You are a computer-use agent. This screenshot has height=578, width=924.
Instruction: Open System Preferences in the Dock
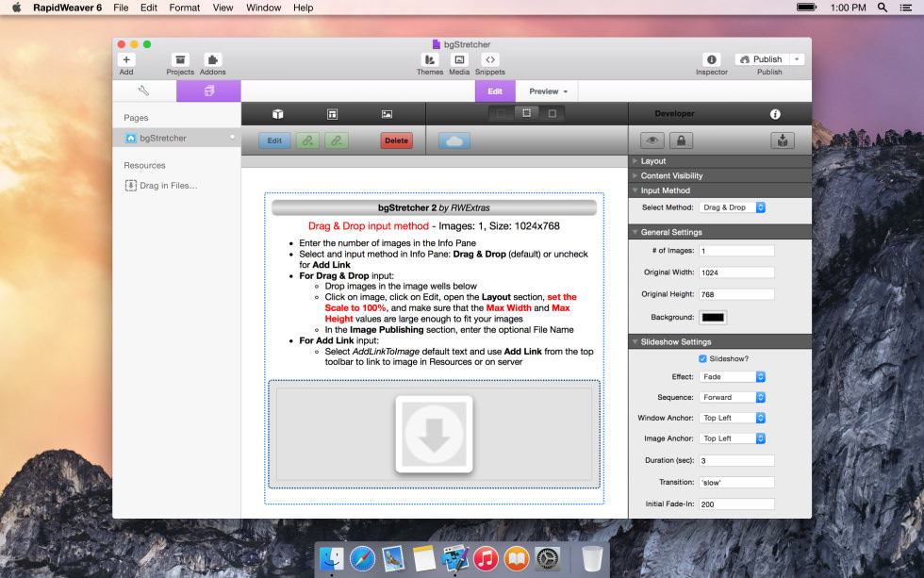tap(548, 558)
